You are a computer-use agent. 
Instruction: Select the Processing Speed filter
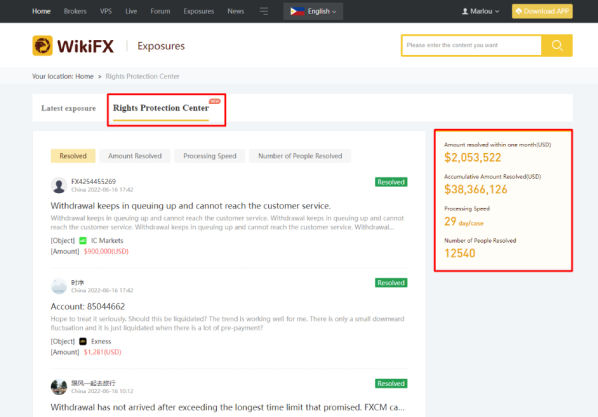210,156
